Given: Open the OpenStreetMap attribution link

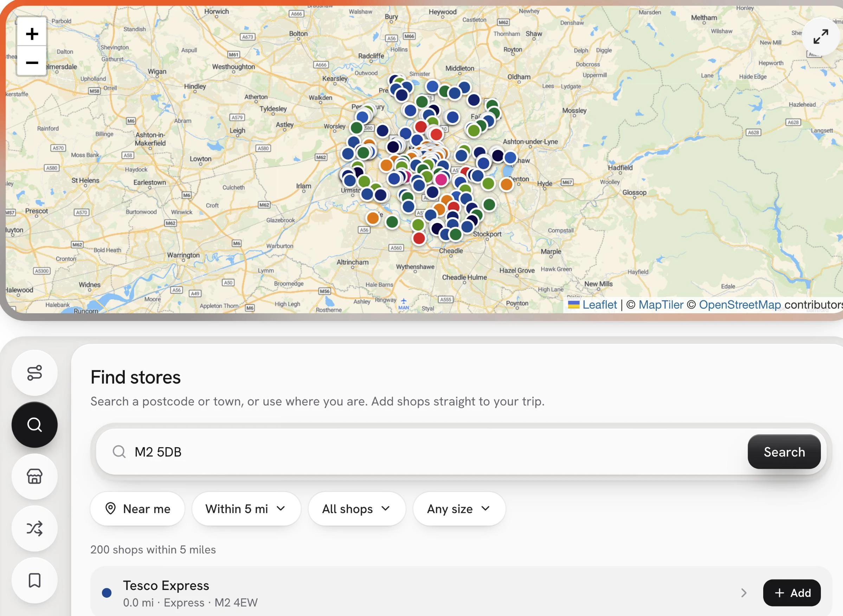Looking at the screenshot, I should tap(740, 304).
